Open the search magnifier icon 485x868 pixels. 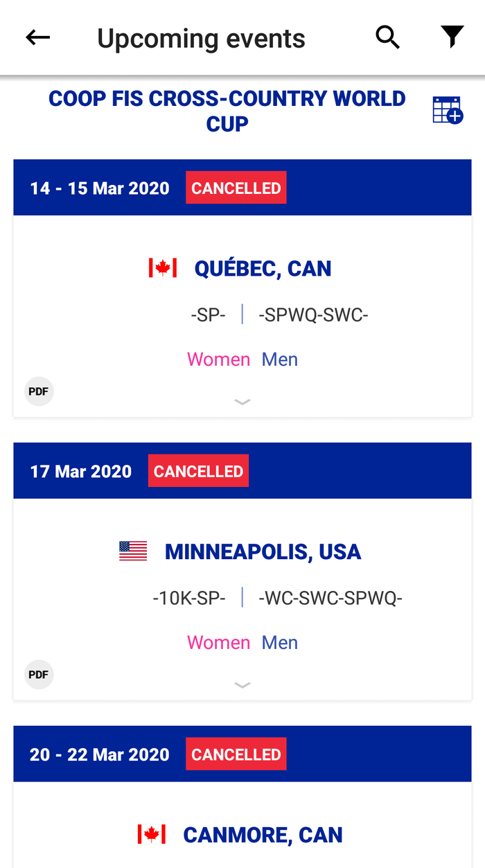click(388, 37)
